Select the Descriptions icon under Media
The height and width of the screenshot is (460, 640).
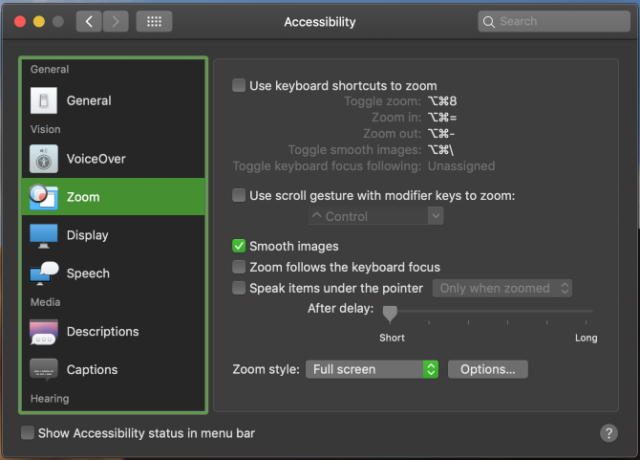44,332
